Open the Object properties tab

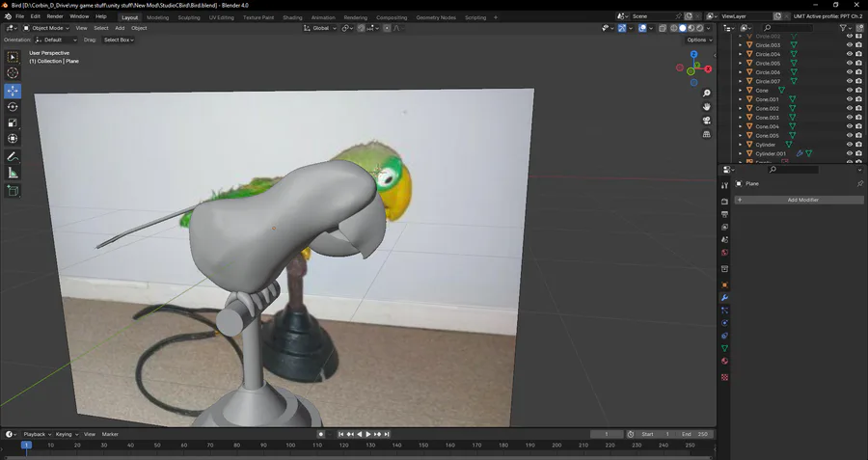tap(724, 285)
